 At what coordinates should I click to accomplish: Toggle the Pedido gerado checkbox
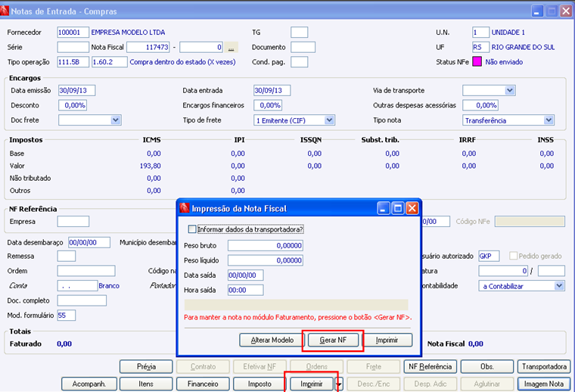(x=514, y=256)
